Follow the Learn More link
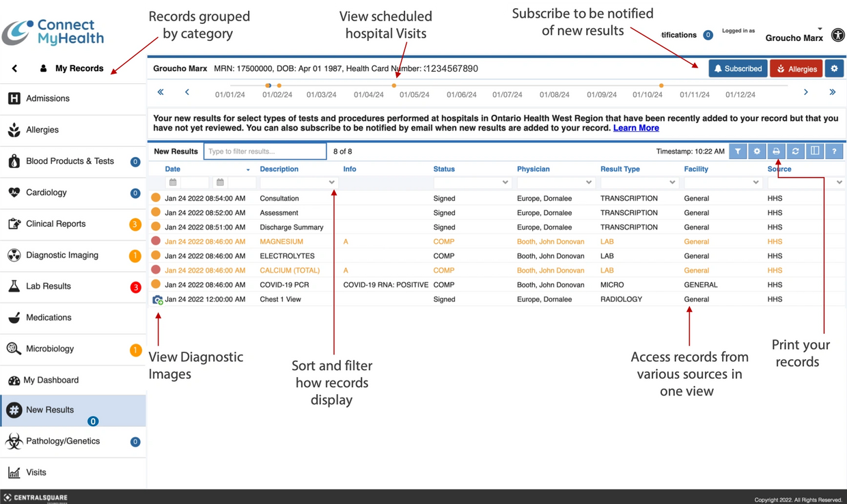This screenshot has height=504, width=847. coord(636,128)
